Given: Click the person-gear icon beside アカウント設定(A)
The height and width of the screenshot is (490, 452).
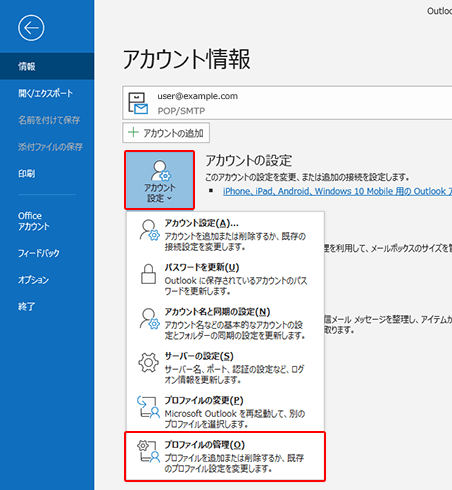Looking at the screenshot, I should 149,230.
